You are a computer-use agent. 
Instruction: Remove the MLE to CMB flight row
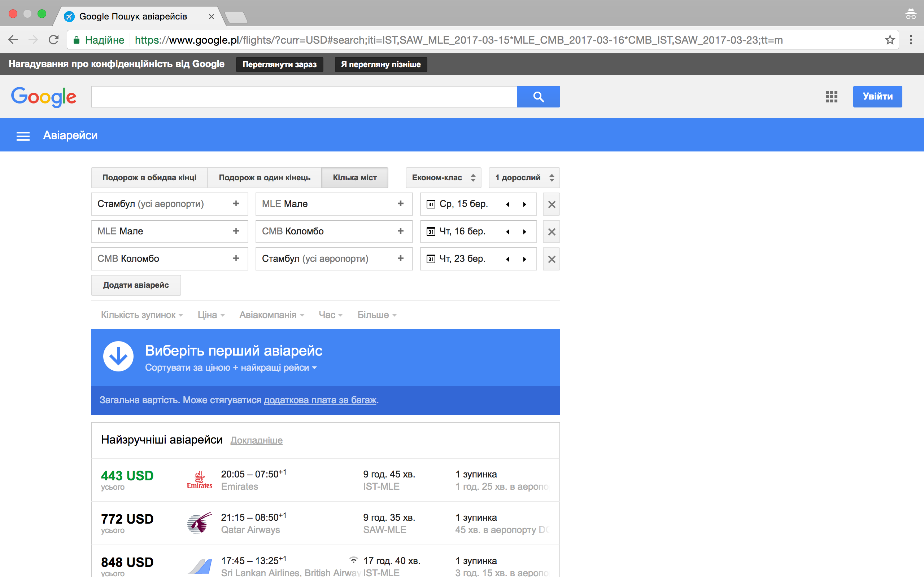(x=552, y=232)
